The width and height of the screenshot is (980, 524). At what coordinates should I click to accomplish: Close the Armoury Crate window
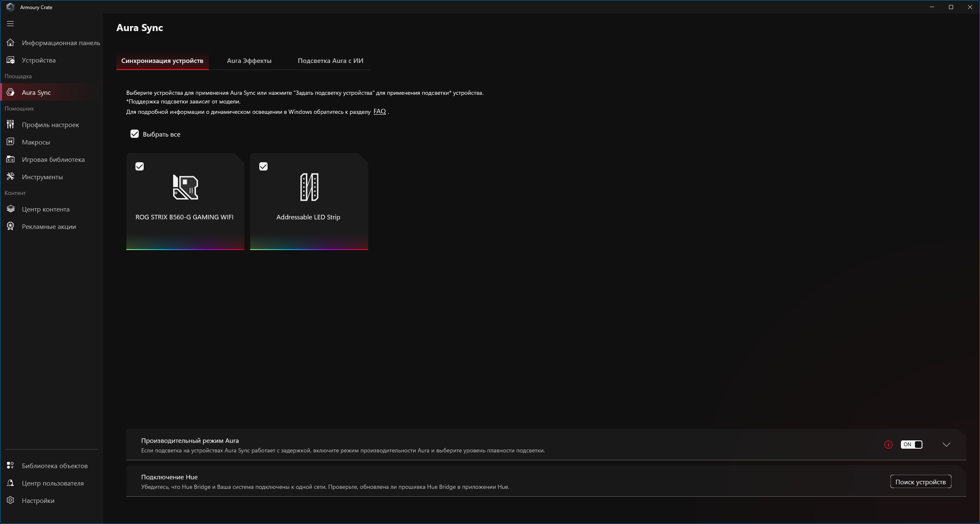click(x=970, y=7)
